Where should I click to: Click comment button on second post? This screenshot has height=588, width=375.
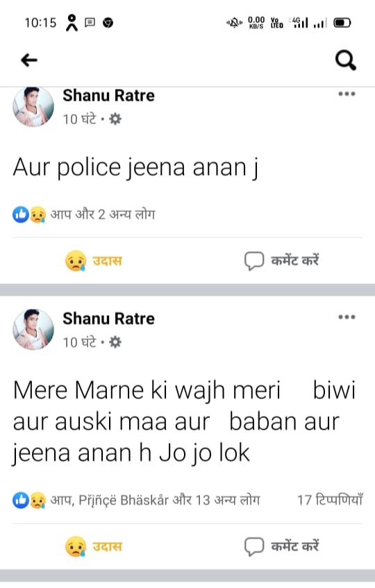point(282,546)
